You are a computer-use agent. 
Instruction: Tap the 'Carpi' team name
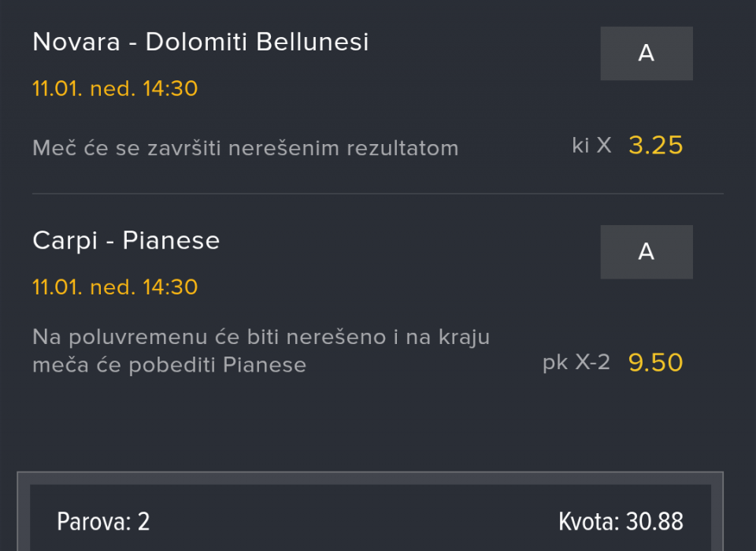coord(66,241)
